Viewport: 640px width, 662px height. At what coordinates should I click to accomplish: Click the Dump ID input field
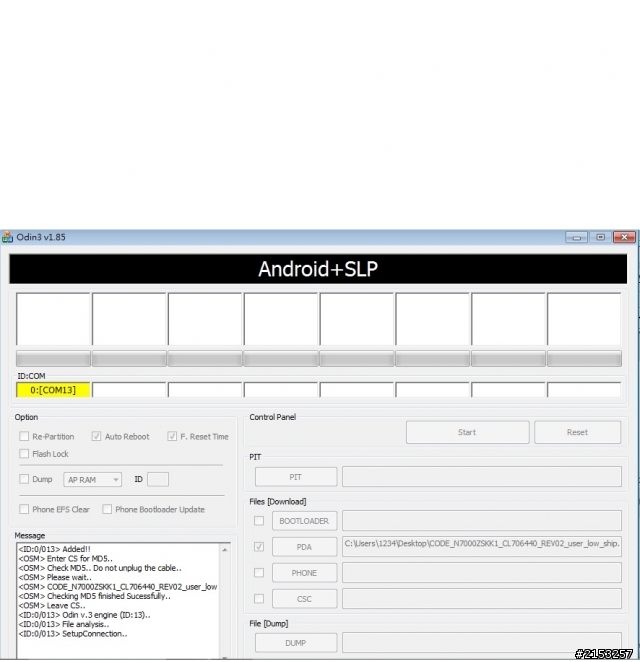pos(158,479)
